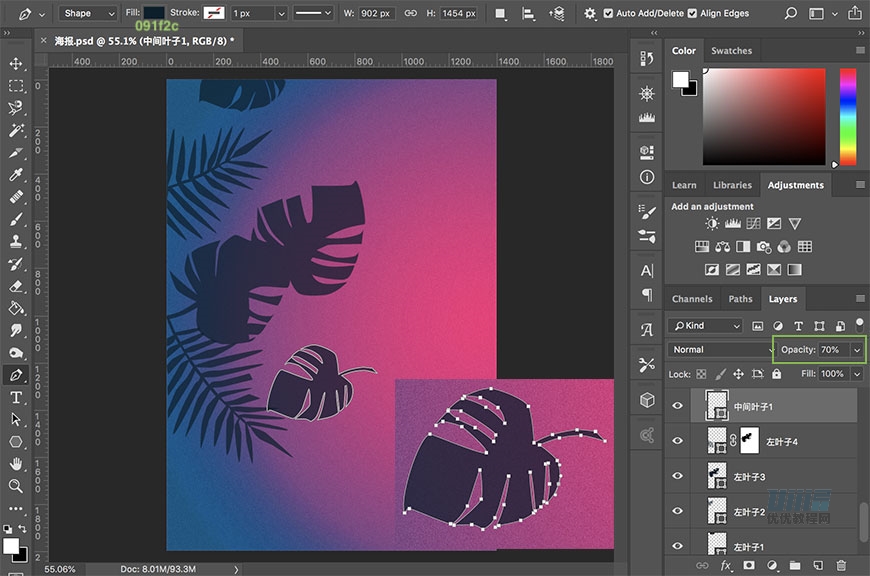Screen dimensions: 870x576
Task: Toggle the Auto Add/Delete checkbox
Action: tap(608, 13)
